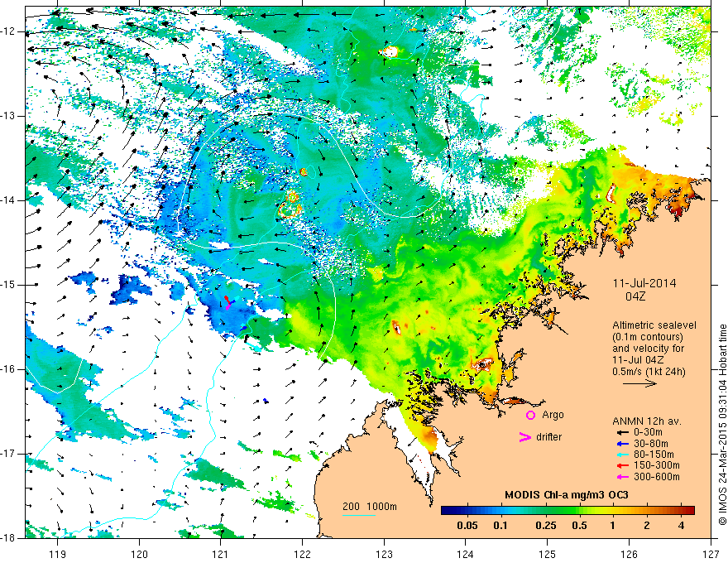Viewport: 728px width, 563px height.
Task: Select the cyan 80-150m arrow in legend
Action: pyautogui.click(x=621, y=455)
